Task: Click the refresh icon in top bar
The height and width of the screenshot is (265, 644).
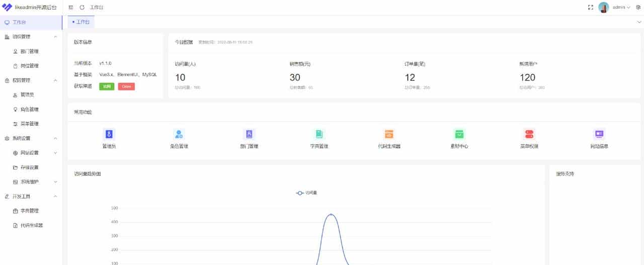Action: (x=82, y=8)
